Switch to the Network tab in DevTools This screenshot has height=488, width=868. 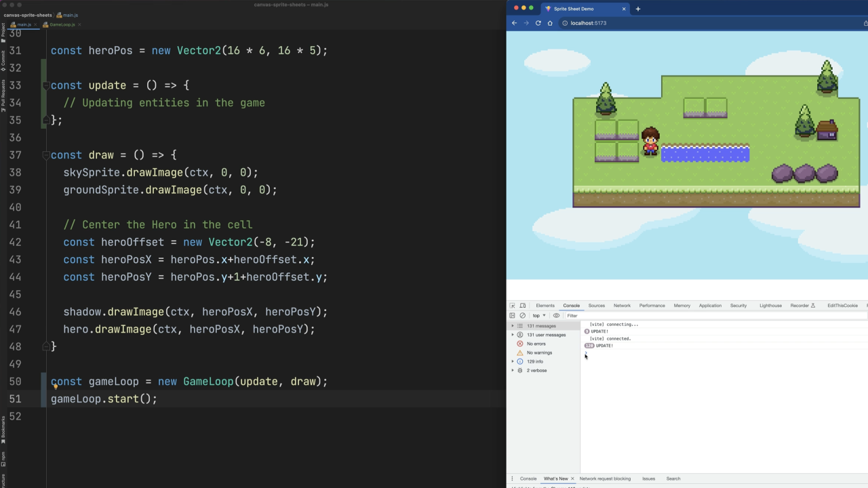tap(622, 306)
